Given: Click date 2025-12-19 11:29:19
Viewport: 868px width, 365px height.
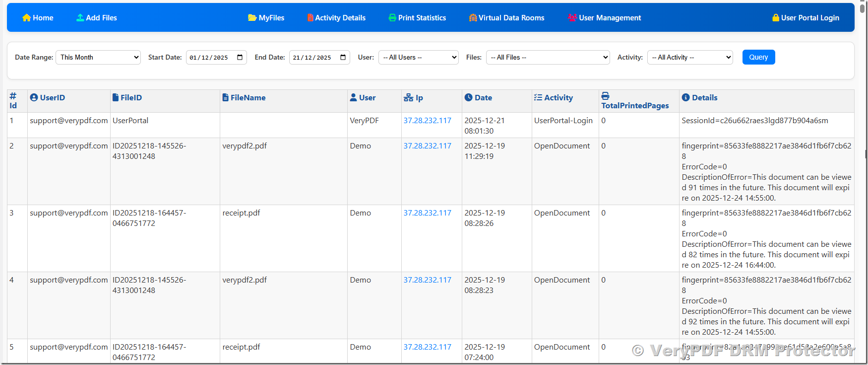Looking at the screenshot, I should pos(485,151).
